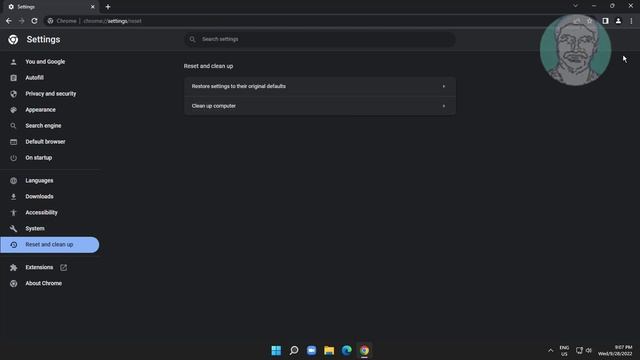640x360 pixels.
Task: Click the ENG US language indicator
Action: 564,350
